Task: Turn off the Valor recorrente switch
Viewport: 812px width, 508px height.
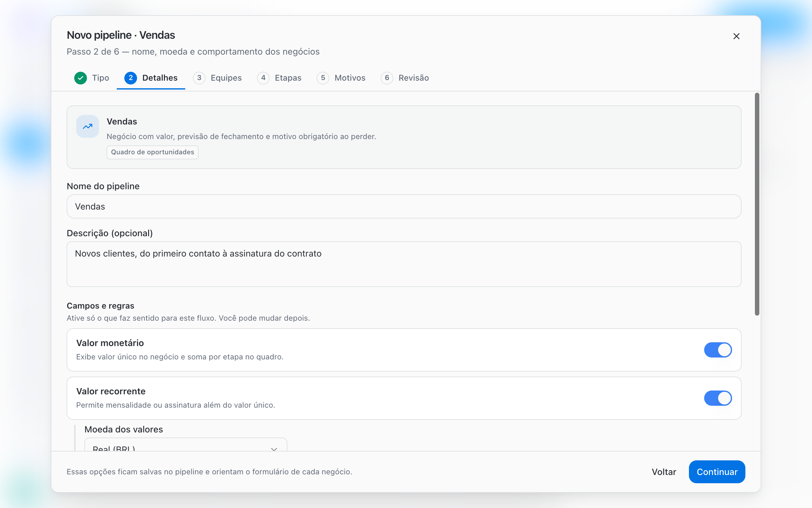Action: click(x=718, y=398)
